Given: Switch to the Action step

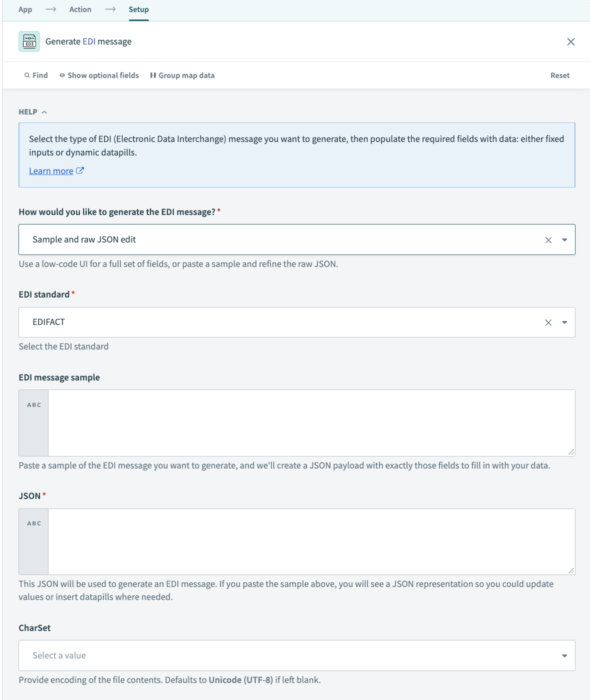Looking at the screenshot, I should click(x=80, y=9).
